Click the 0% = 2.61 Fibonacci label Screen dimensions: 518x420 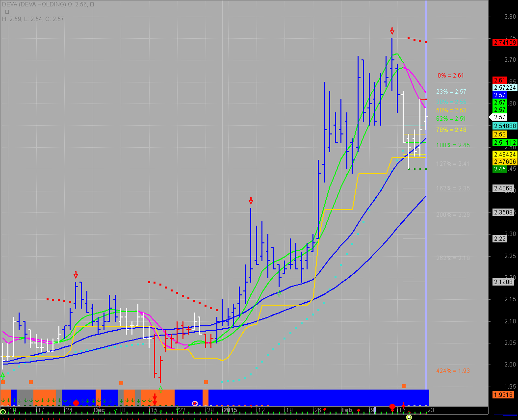(x=451, y=76)
